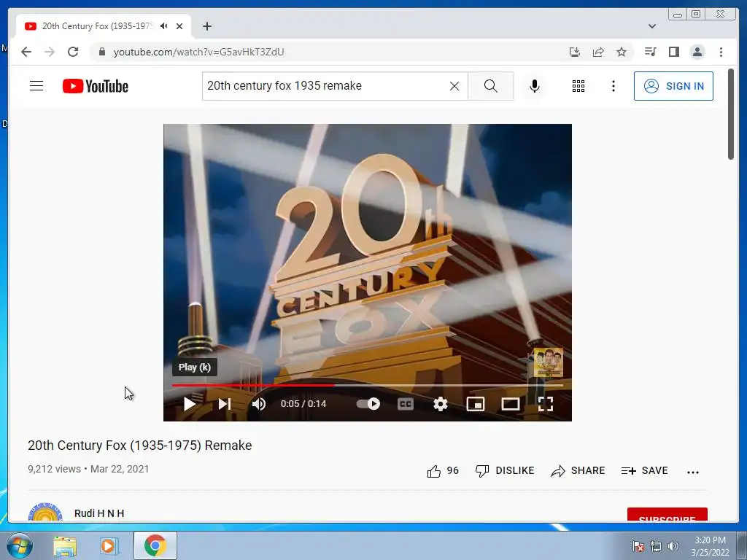The height and width of the screenshot is (560, 747).
Task: Open network icon in system tray
Action: pyautogui.click(x=656, y=546)
